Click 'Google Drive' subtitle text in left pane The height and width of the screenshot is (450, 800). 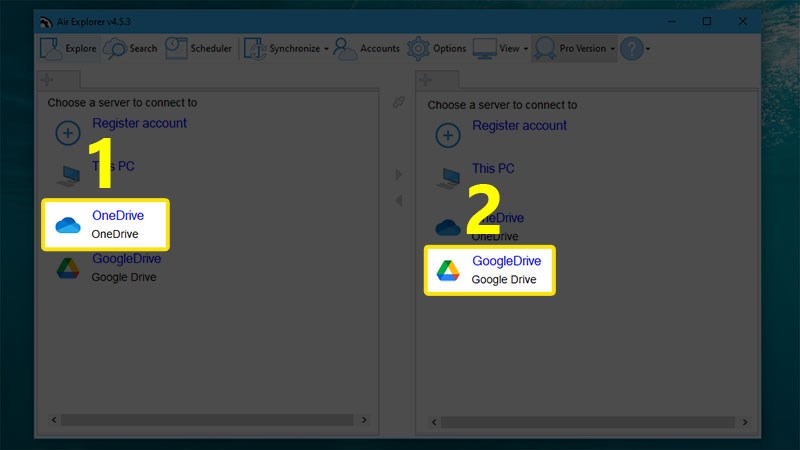pyautogui.click(x=124, y=277)
